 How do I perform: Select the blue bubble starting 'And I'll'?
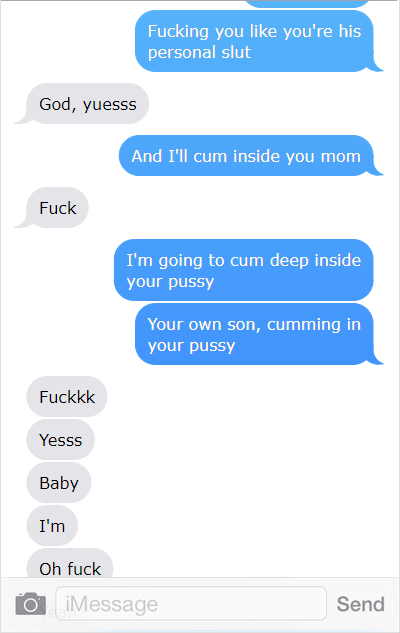[246, 155]
